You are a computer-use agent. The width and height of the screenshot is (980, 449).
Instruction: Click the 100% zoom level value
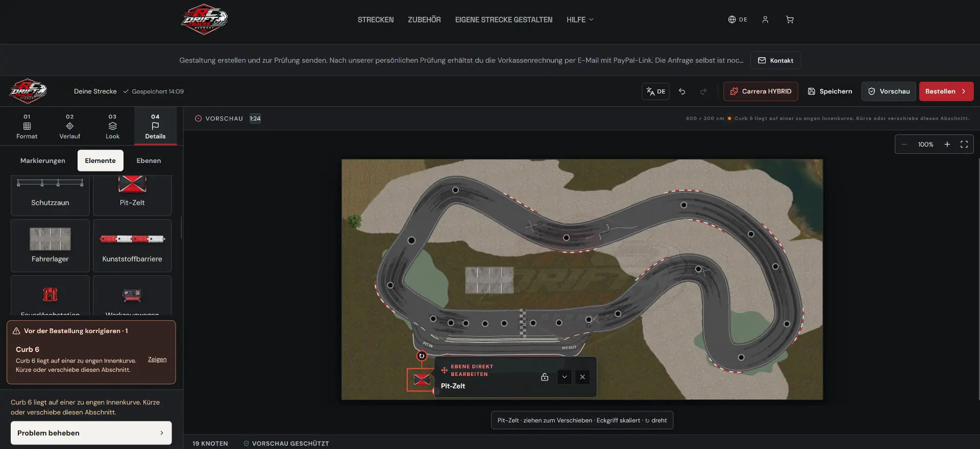tap(925, 145)
